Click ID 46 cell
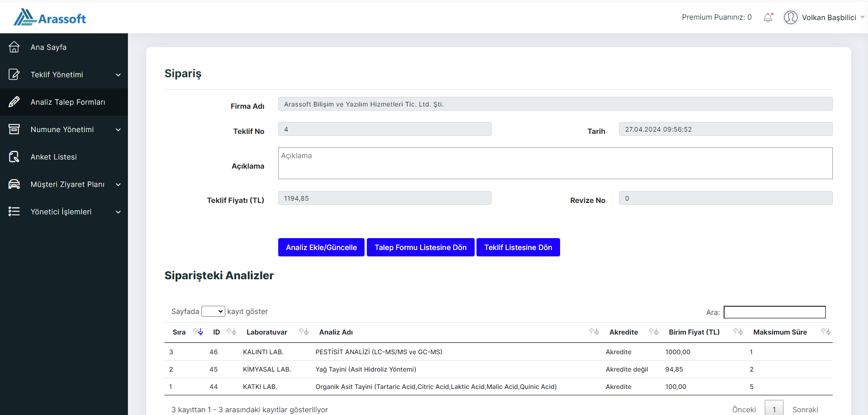 tap(213, 352)
